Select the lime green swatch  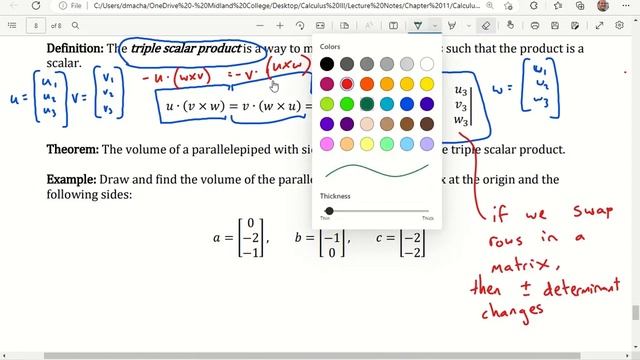[x=327, y=104]
